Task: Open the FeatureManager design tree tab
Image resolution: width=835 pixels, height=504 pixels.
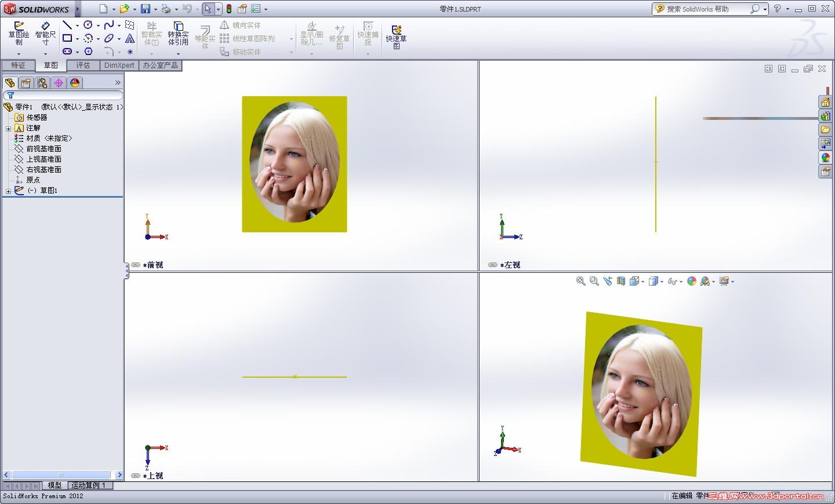Action: coord(10,83)
